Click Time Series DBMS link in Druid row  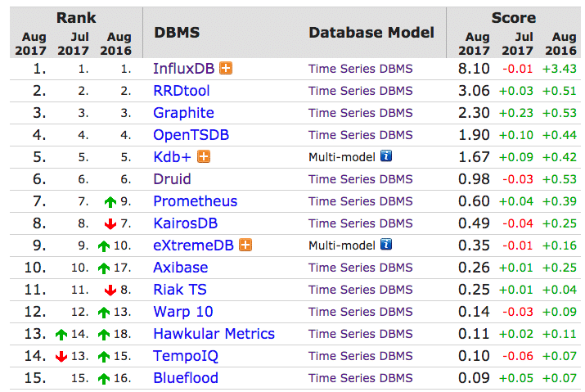(360, 179)
